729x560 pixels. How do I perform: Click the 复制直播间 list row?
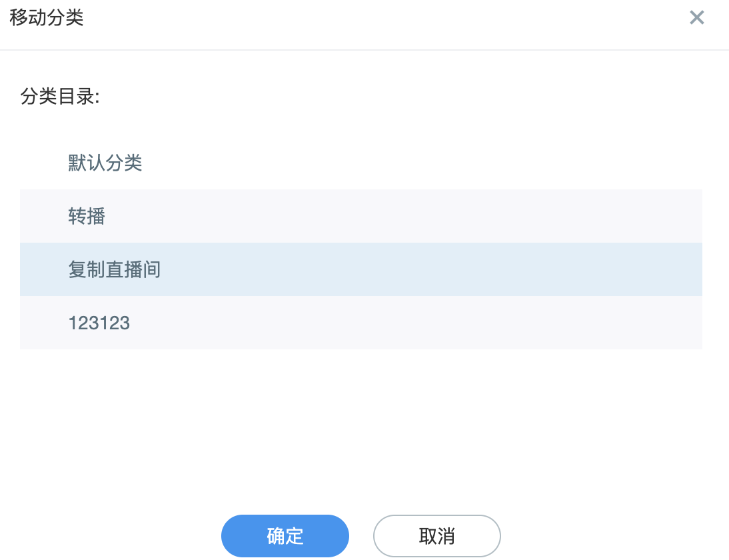pos(361,269)
